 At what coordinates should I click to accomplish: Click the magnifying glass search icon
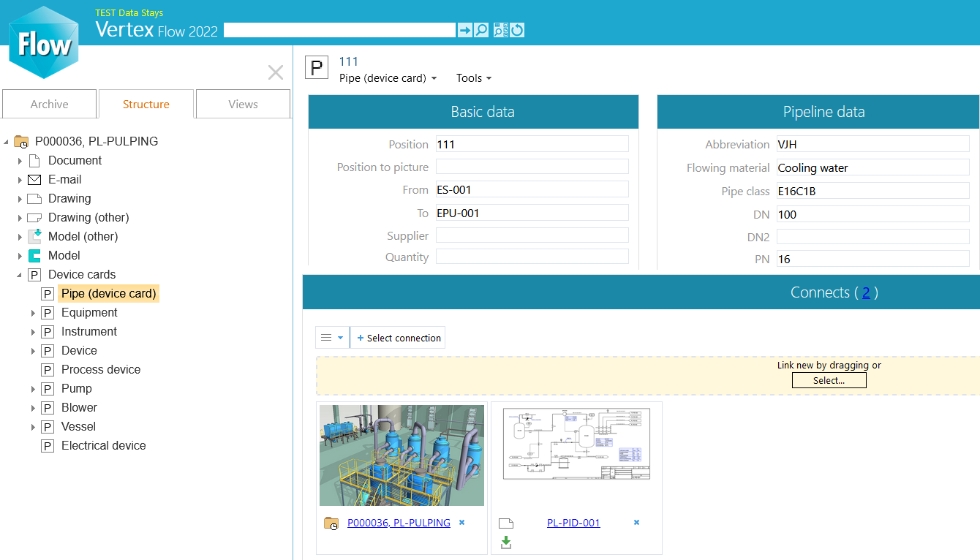coord(481,30)
